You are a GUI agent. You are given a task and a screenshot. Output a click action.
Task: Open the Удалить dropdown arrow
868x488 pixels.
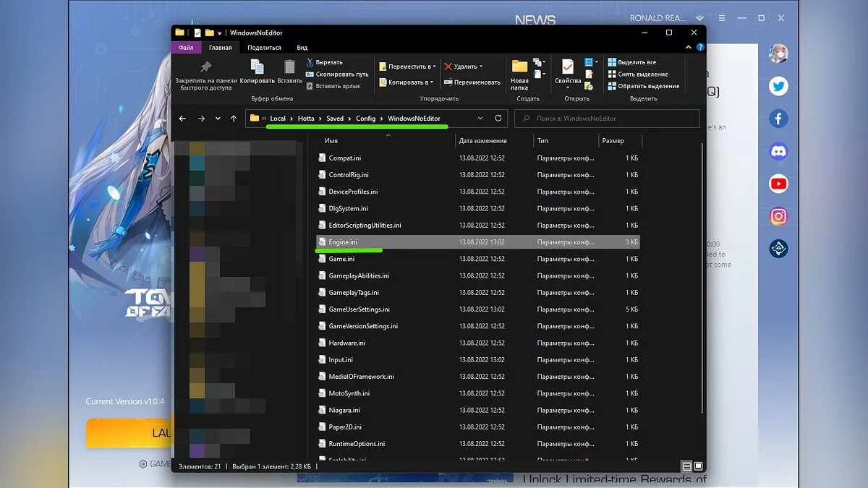click(482, 67)
